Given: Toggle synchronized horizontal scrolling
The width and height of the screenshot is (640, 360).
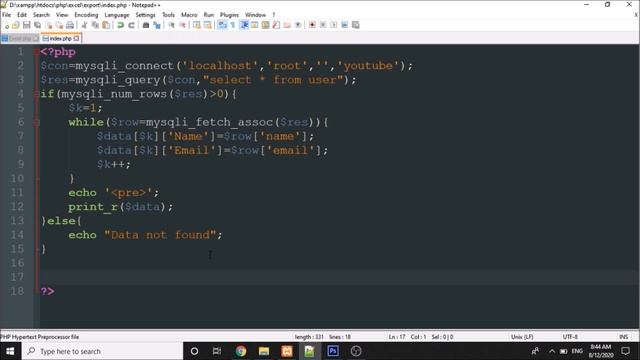Looking at the screenshot, I should click(x=207, y=25).
